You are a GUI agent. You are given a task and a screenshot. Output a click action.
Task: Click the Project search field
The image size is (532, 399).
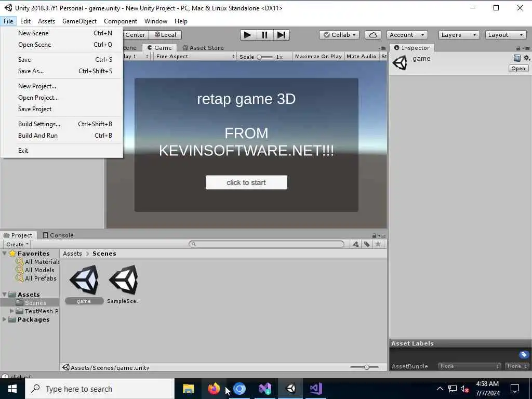[267, 244]
